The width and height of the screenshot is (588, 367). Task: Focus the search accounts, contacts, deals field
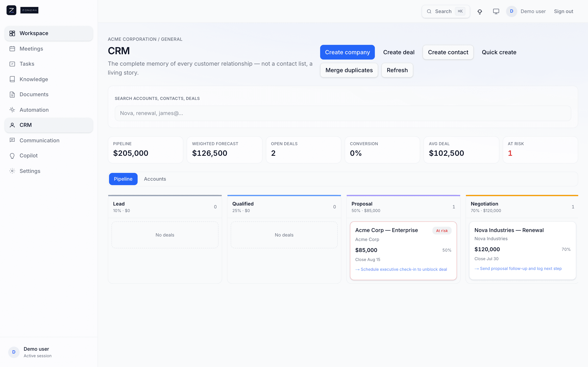[343, 113]
